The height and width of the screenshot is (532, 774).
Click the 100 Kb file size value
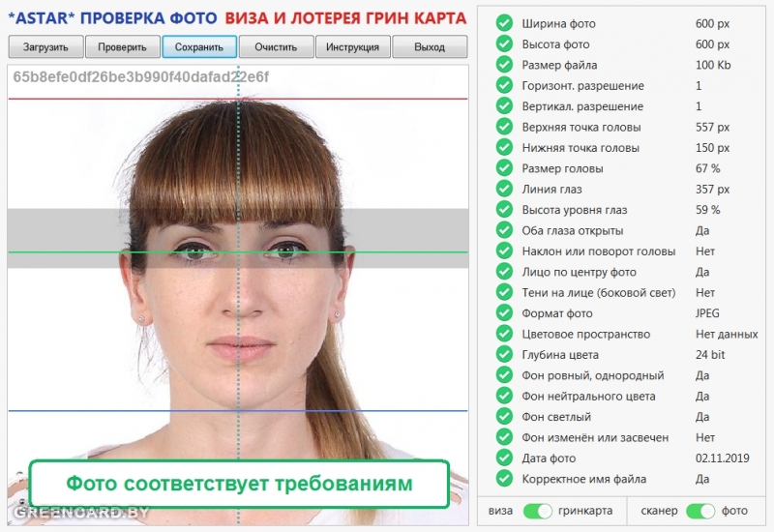[713, 65]
